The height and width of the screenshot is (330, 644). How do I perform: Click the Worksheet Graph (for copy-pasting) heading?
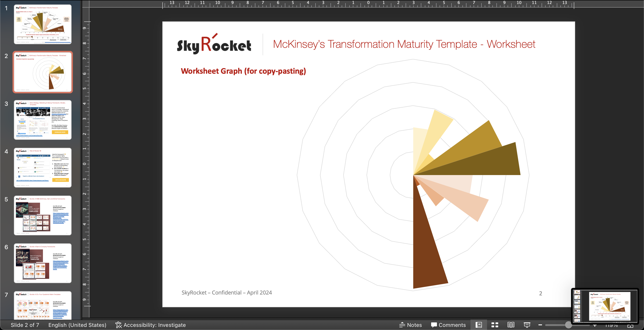(x=243, y=71)
